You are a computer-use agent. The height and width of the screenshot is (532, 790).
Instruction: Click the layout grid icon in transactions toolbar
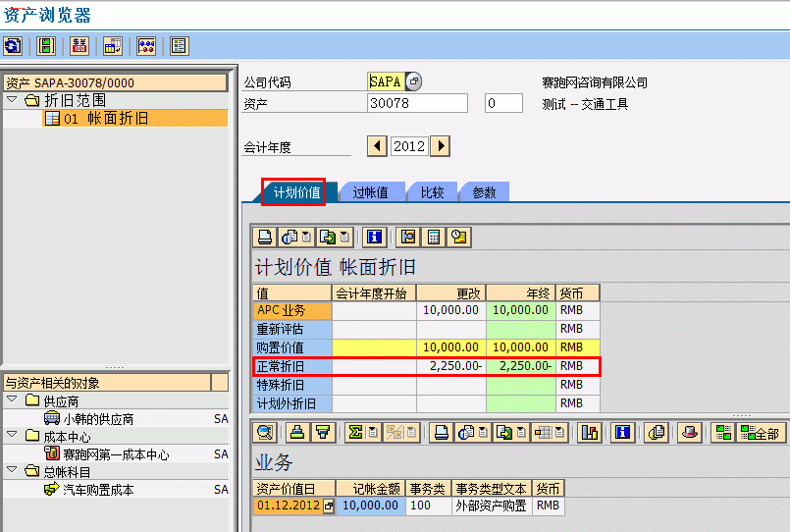[x=543, y=432]
